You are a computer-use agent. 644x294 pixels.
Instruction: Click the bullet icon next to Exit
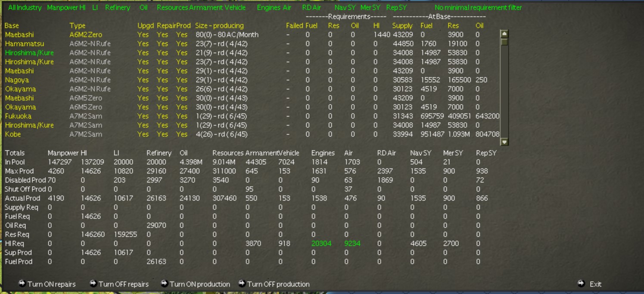(581, 284)
